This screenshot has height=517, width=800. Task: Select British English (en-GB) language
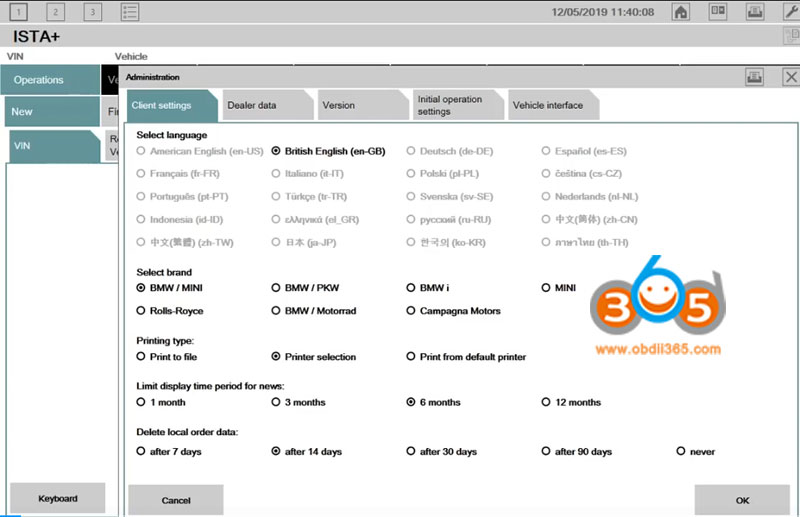tap(329, 151)
